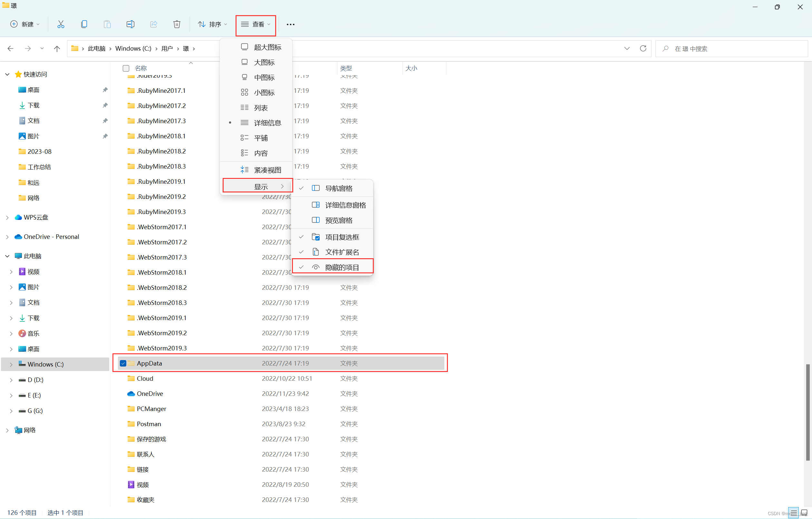Click the Rename icon in toolbar

click(x=130, y=24)
